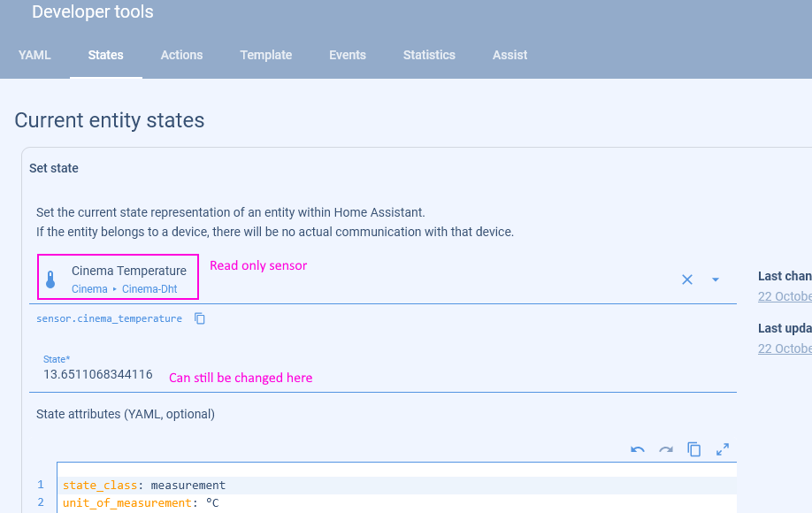The width and height of the screenshot is (812, 513).
Task: Redo the YAML editor change
Action: pyautogui.click(x=666, y=449)
